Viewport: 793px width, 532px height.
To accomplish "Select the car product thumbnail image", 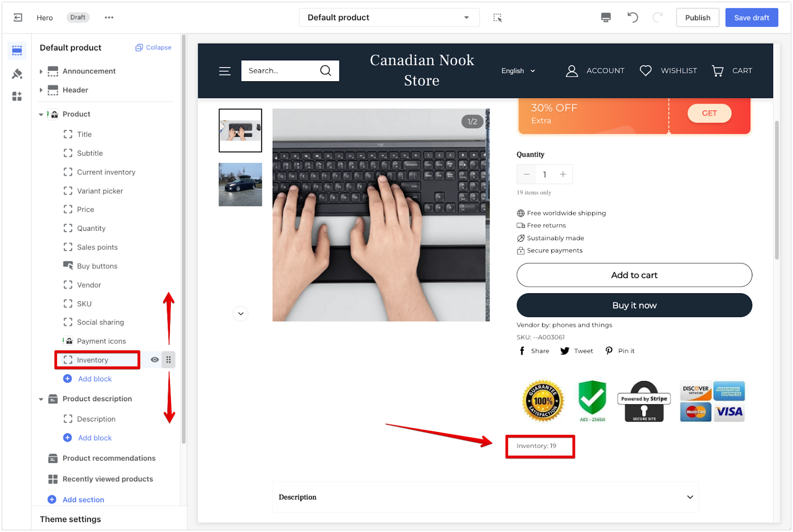I will pyautogui.click(x=240, y=184).
